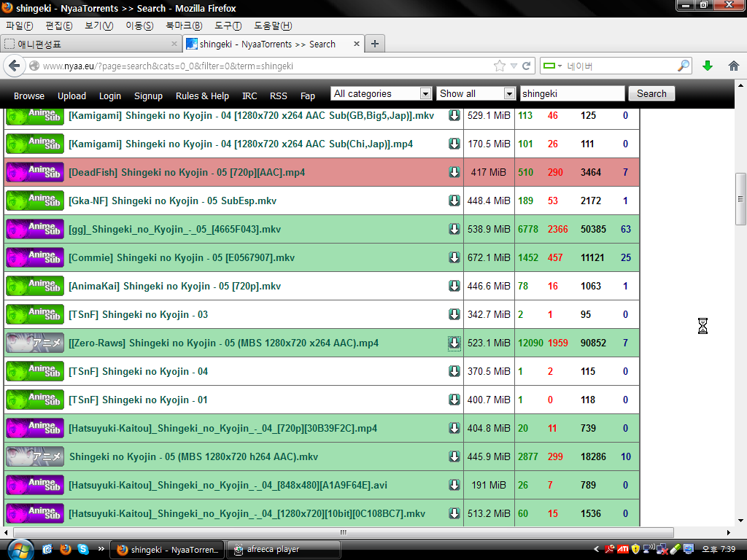Viewport: 747px width, 560px height.
Task: Switch to afreeca player in taskbar
Action: (x=284, y=549)
